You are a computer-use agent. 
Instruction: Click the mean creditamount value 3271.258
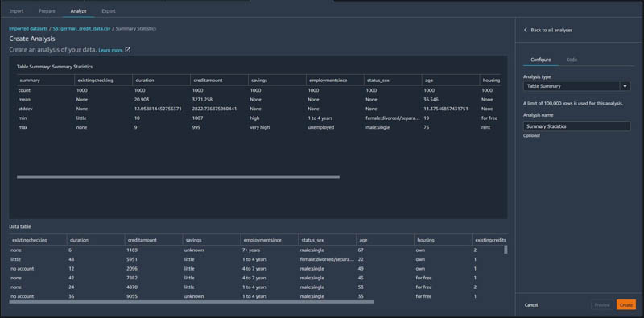coord(202,100)
